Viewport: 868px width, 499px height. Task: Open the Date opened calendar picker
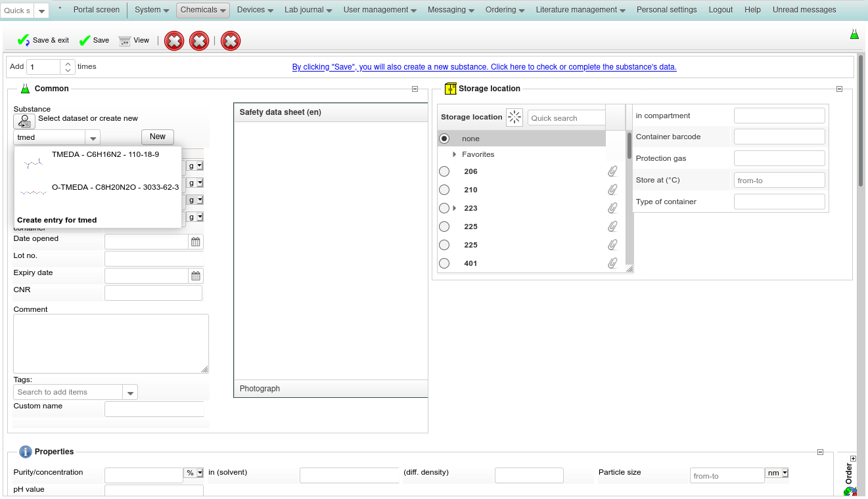[x=196, y=242]
